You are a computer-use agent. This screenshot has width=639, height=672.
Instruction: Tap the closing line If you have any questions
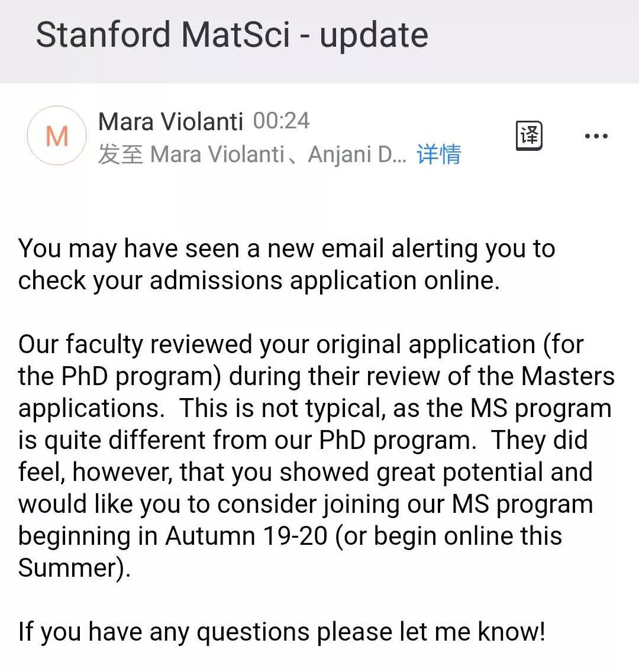pyautogui.click(x=282, y=632)
